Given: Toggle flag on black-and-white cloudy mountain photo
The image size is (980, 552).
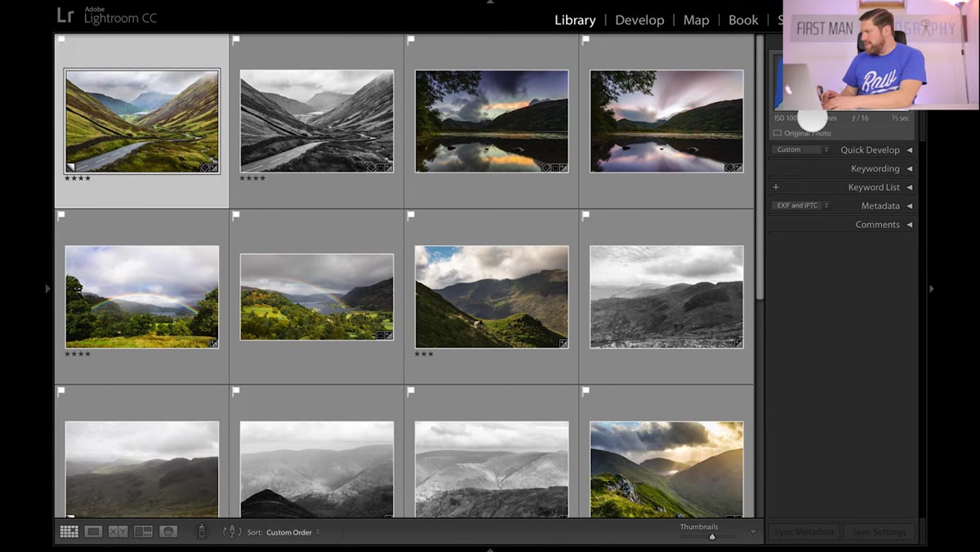Looking at the screenshot, I should pos(586,216).
